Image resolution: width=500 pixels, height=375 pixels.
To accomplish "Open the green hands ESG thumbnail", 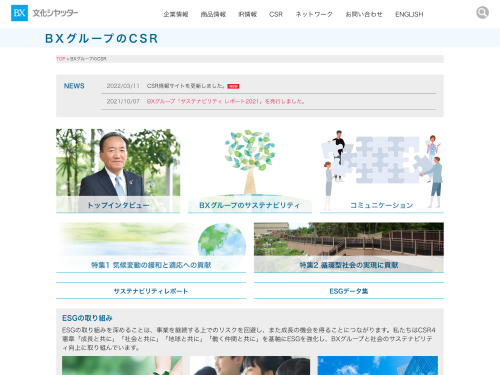I will click(x=122, y=365).
